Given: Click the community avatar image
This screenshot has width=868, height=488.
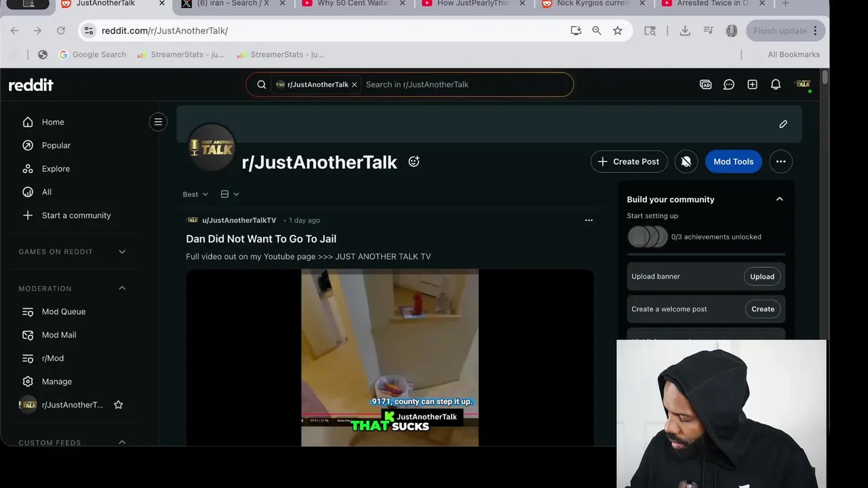Looking at the screenshot, I should click(x=212, y=147).
